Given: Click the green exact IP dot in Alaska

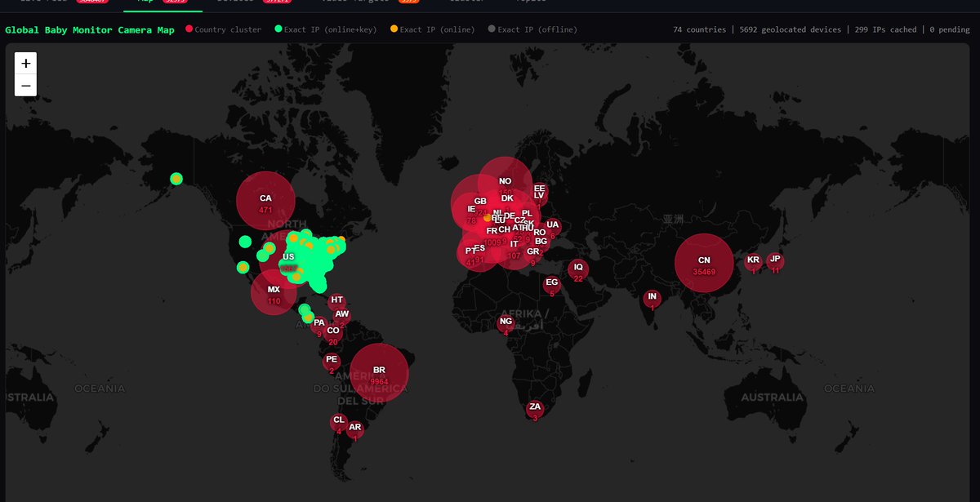Looking at the screenshot, I should click(176, 179).
